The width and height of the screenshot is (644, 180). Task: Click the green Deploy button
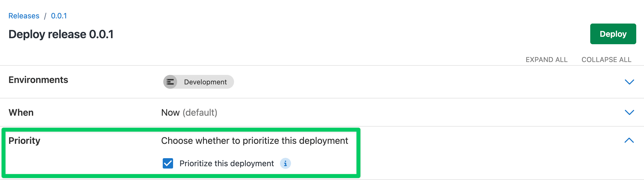coord(613,34)
